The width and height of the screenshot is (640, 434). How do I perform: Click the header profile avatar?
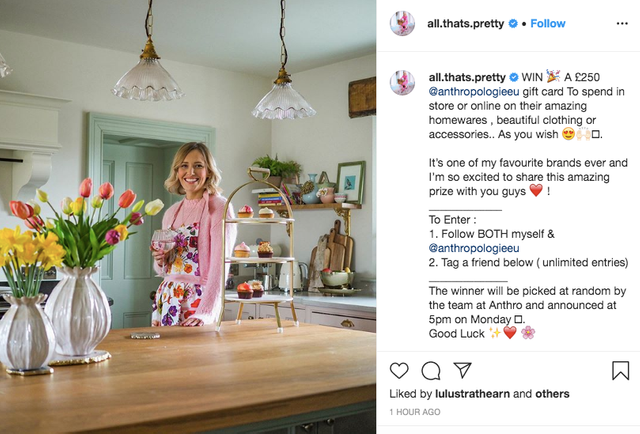[402, 24]
